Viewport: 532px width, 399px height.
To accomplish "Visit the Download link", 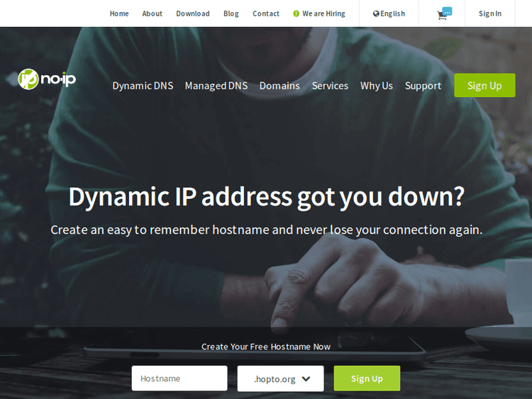I will click(x=193, y=13).
